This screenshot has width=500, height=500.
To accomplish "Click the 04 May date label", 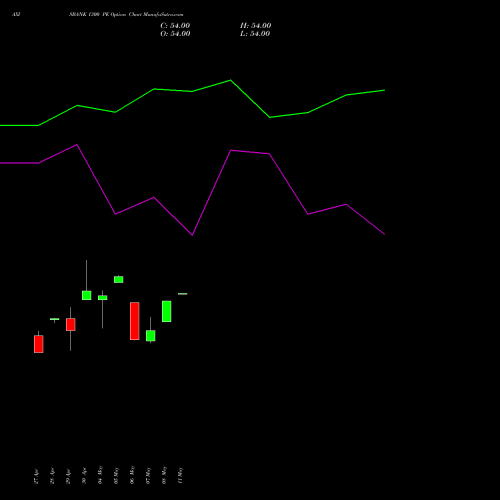I will click(x=100, y=475).
